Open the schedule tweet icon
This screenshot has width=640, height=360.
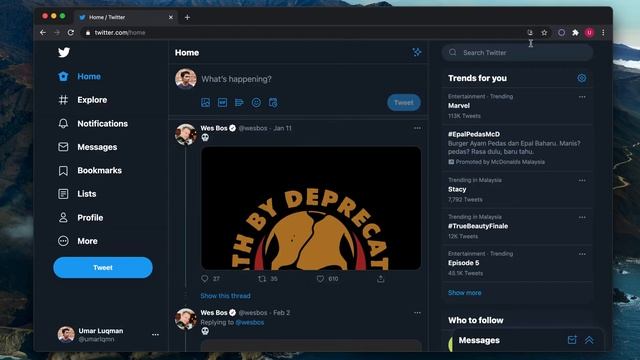coord(273,103)
